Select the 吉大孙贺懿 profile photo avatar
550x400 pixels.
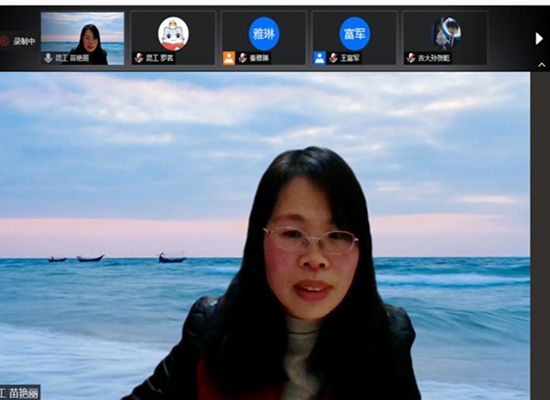click(445, 34)
